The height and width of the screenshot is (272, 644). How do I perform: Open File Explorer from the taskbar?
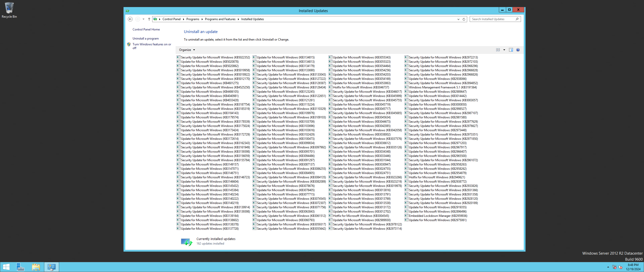(36, 267)
